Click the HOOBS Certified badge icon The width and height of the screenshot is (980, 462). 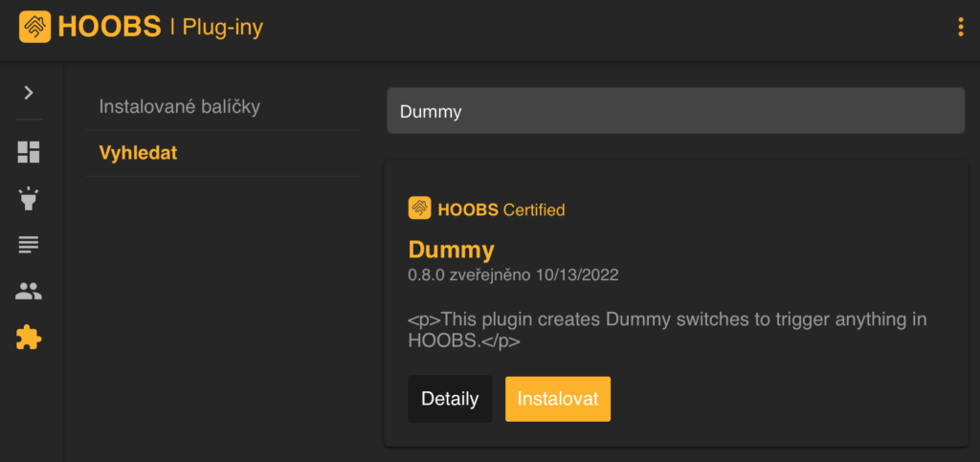(x=419, y=209)
